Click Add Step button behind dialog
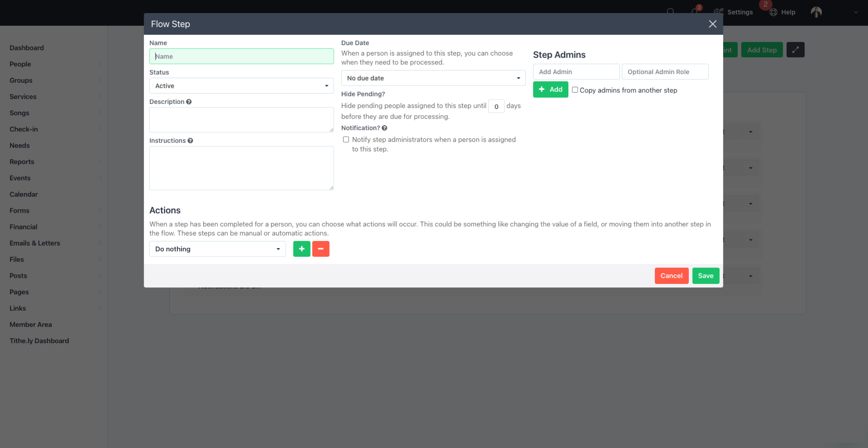 (x=762, y=50)
